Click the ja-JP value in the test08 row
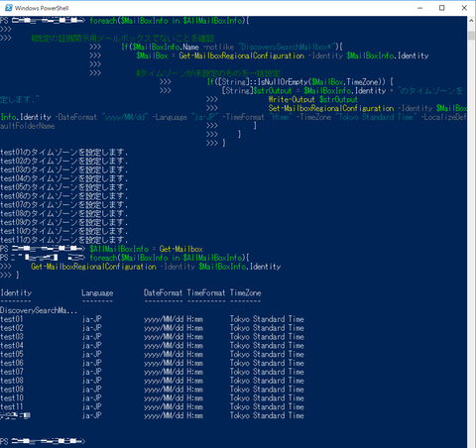The image size is (476, 448). [x=92, y=381]
